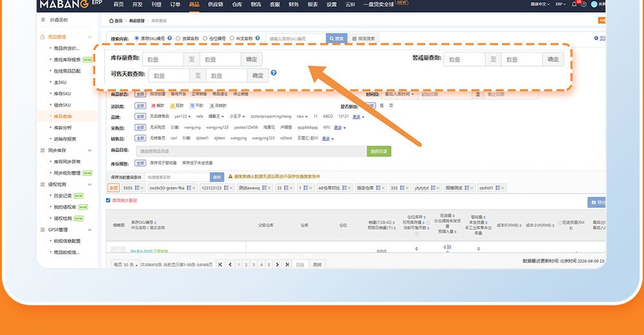The image size is (644, 335).
Task: Open 云BI top menu
Action: [x=350, y=5]
